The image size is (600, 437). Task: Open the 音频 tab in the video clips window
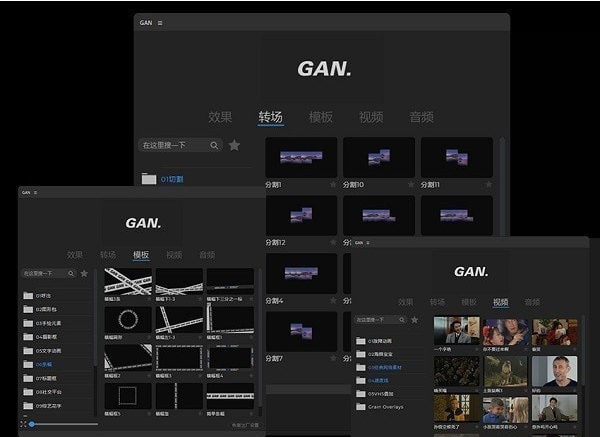tap(532, 302)
